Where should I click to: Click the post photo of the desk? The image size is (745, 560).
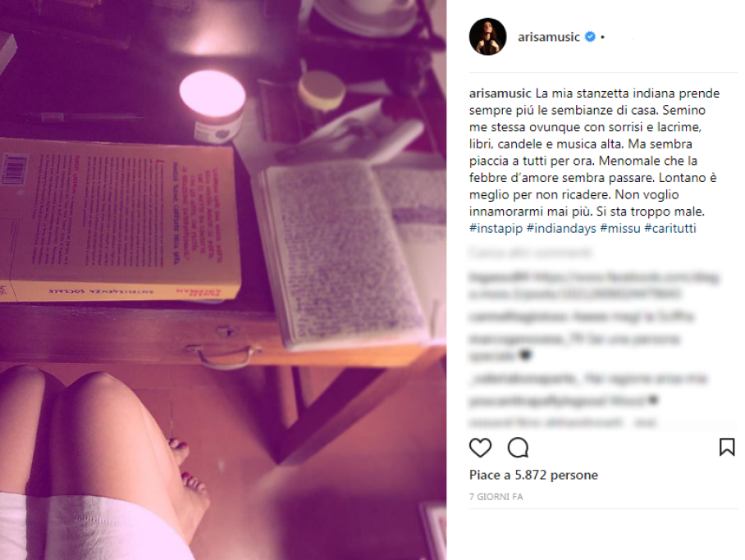click(223, 280)
